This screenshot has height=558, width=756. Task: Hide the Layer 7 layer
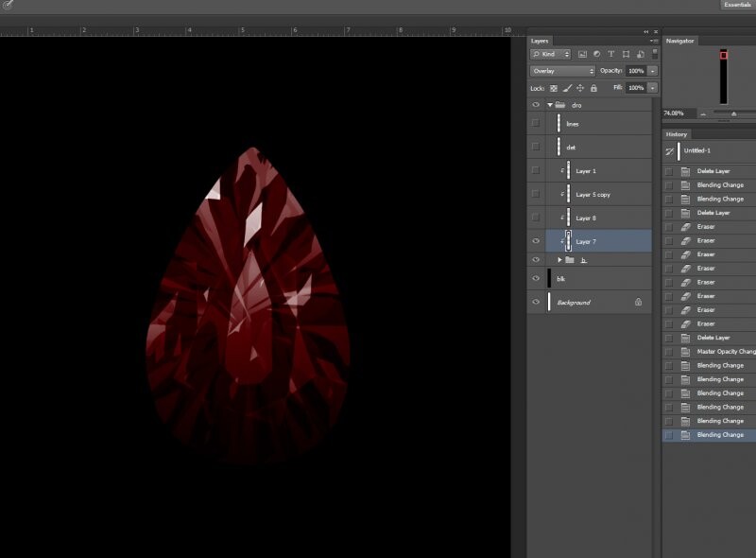(536, 242)
